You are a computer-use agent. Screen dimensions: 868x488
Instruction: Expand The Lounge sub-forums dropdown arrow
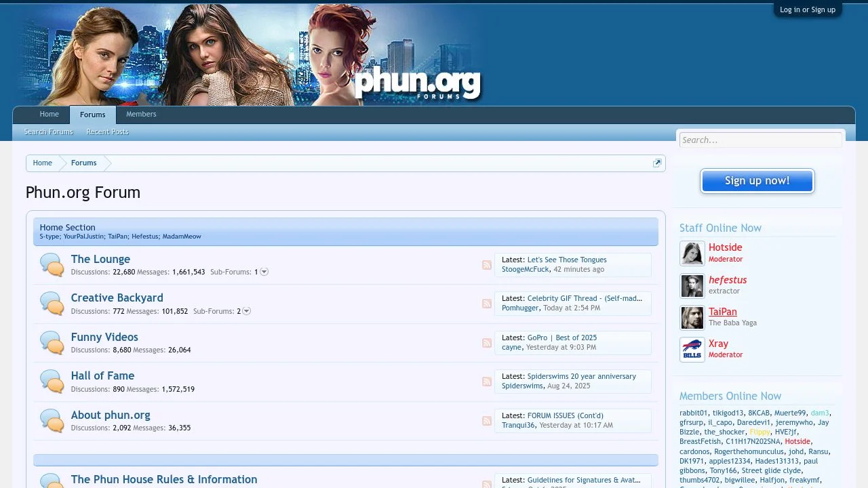pyautogui.click(x=263, y=272)
